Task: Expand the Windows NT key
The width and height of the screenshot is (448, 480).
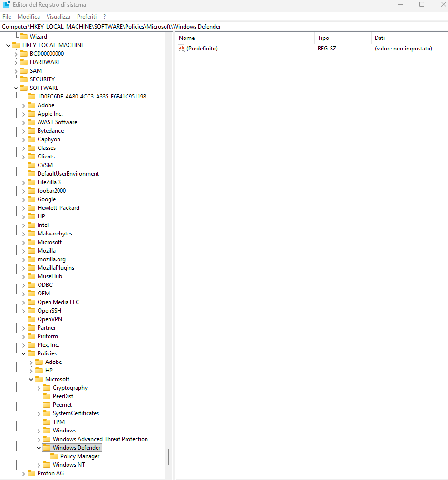Action: coord(39,465)
